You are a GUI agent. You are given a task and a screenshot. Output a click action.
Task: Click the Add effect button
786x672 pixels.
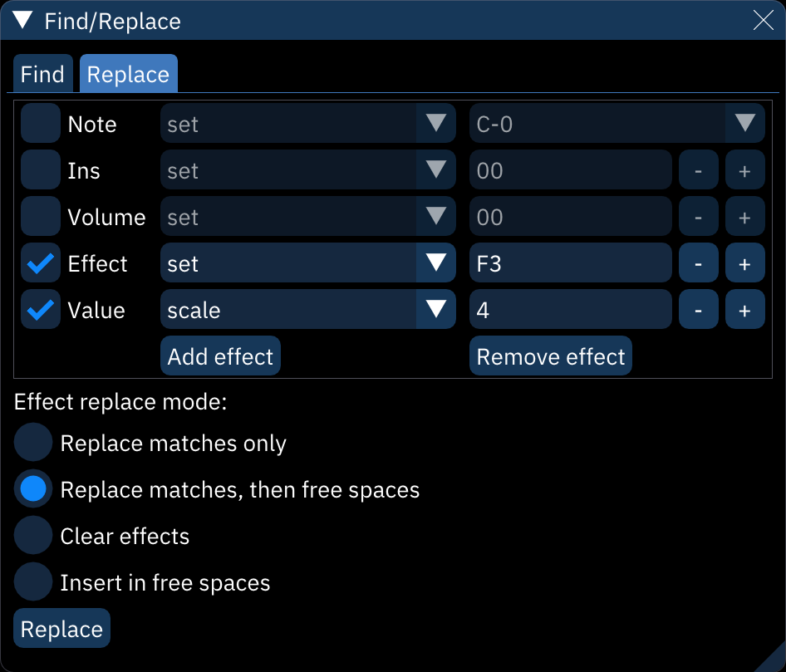pyautogui.click(x=219, y=356)
